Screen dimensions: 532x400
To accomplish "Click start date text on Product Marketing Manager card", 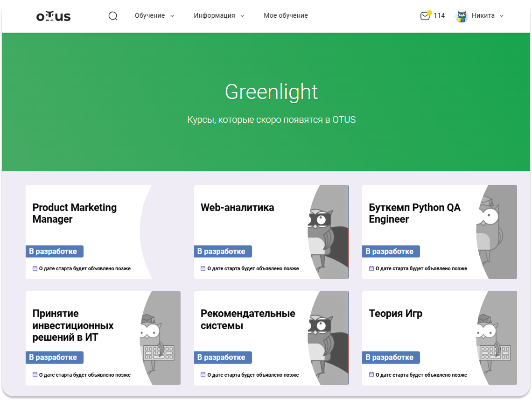I will 85,268.
